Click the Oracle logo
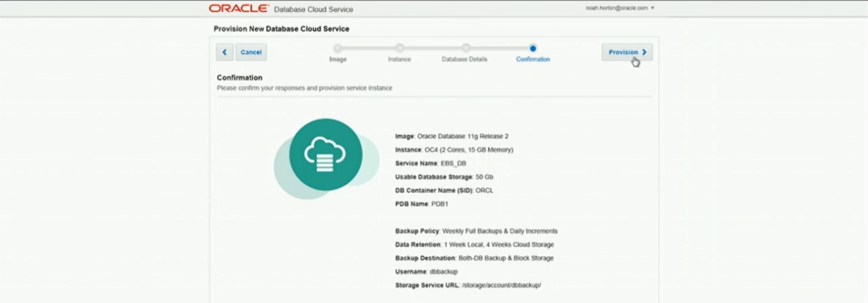Screen dimensions: 868x303 238,8
